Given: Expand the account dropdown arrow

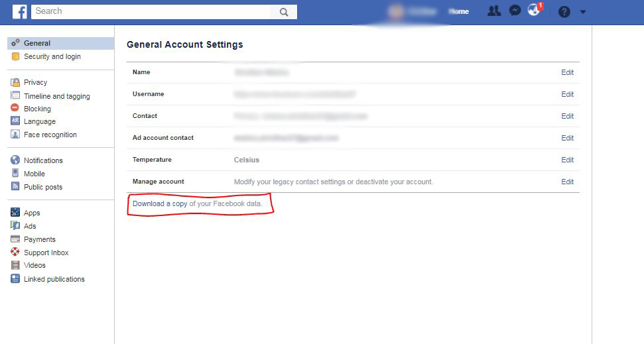Looking at the screenshot, I should click(583, 12).
